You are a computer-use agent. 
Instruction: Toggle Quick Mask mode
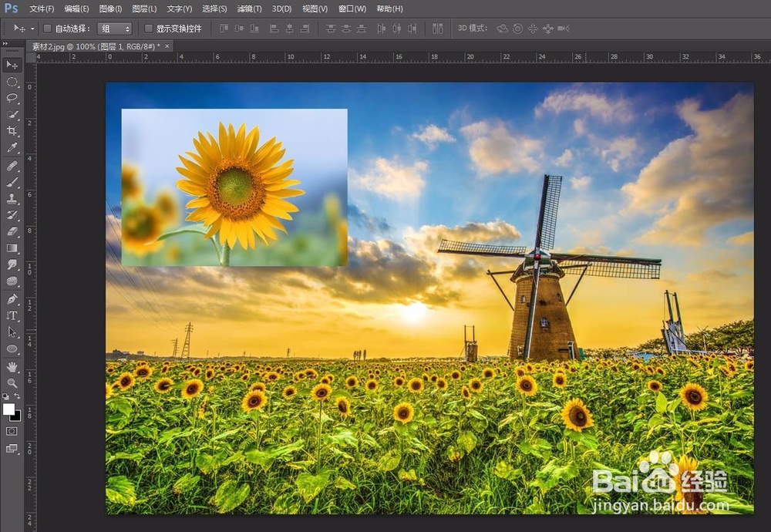[x=12, y=431]
